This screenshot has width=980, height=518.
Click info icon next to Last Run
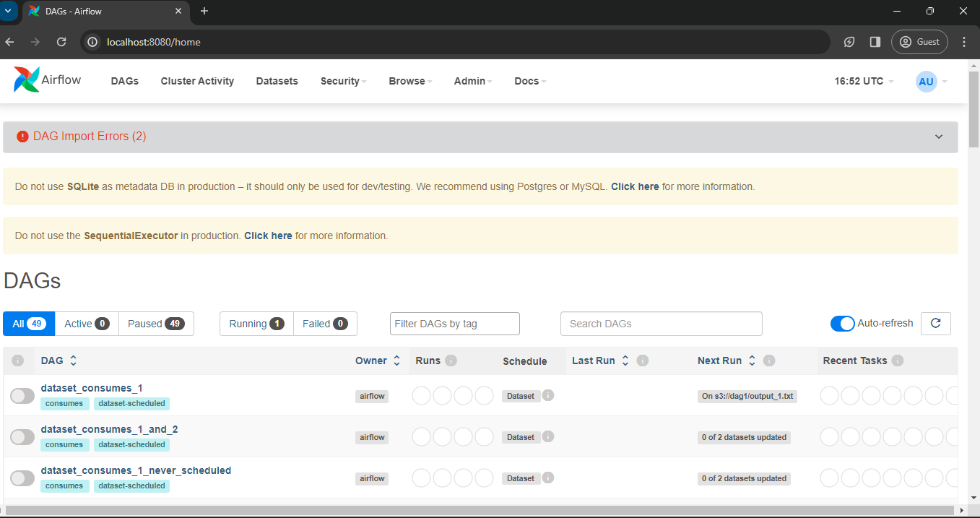click(643, 361)
